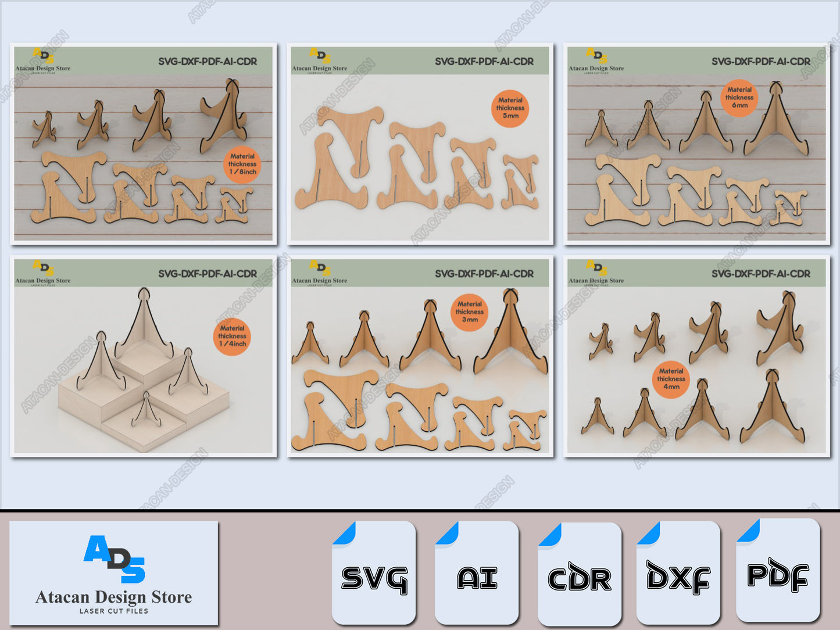This screenshot has width=840, height=630.
Task: Select the AI file format icon
Action: 477,572
